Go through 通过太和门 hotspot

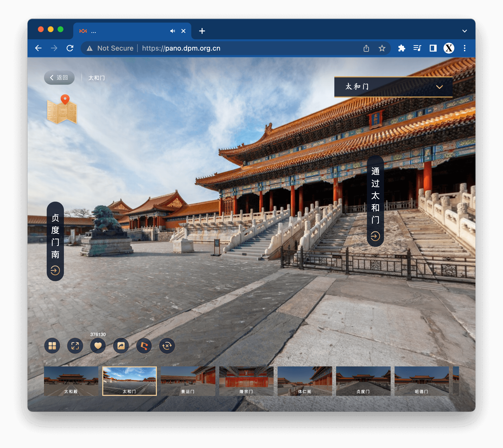point(375,201)
